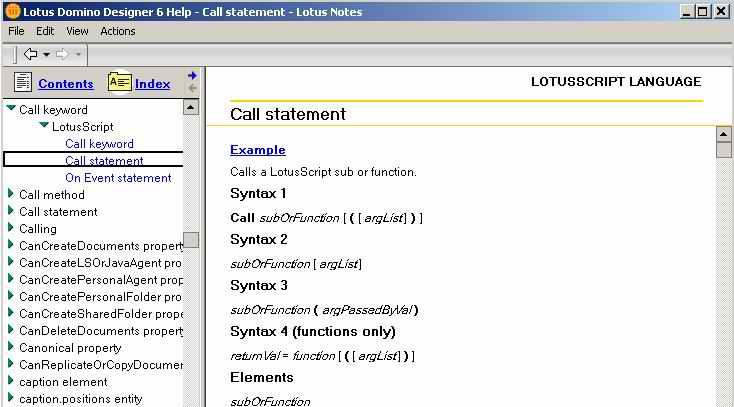
Task: Collapse the LotusScript subcategory
Action: [x=44, y=126]
